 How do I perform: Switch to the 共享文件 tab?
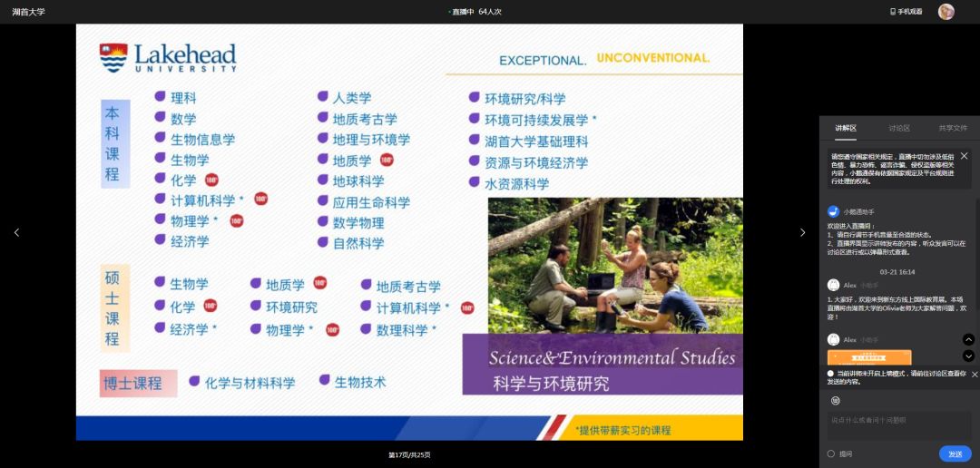(953, 128)
